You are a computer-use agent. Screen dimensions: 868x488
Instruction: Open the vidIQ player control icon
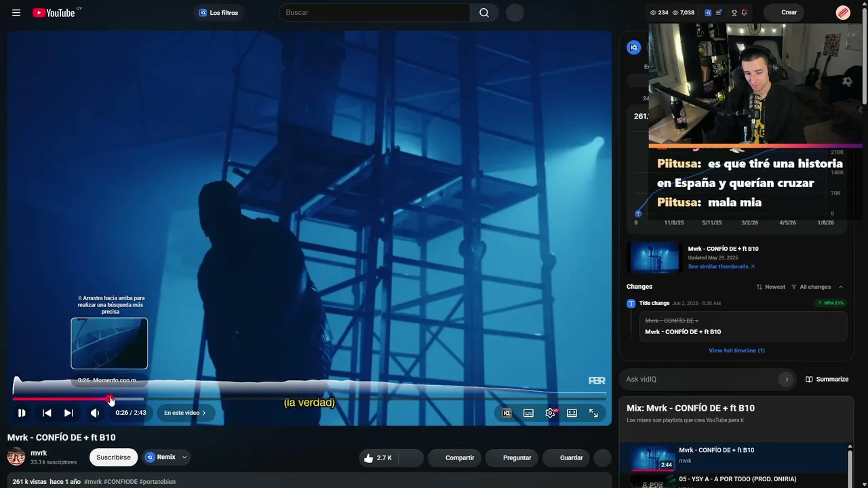507,413
